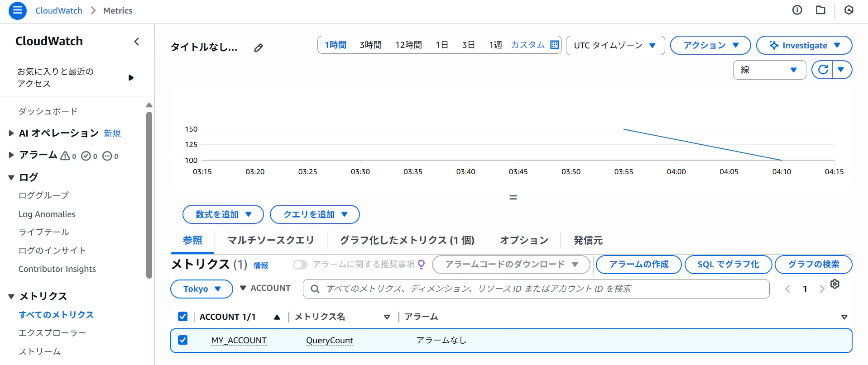Click the Create alarm button
This screenshot has height=365, width=868.
(x=638, y=265)
